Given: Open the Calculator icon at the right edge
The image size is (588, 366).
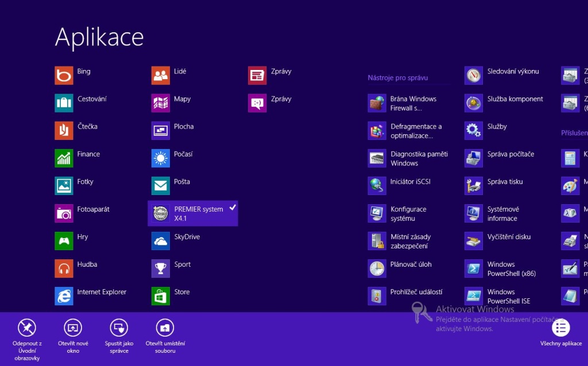Looking at the screenshot, I should [x=570, y=158].
